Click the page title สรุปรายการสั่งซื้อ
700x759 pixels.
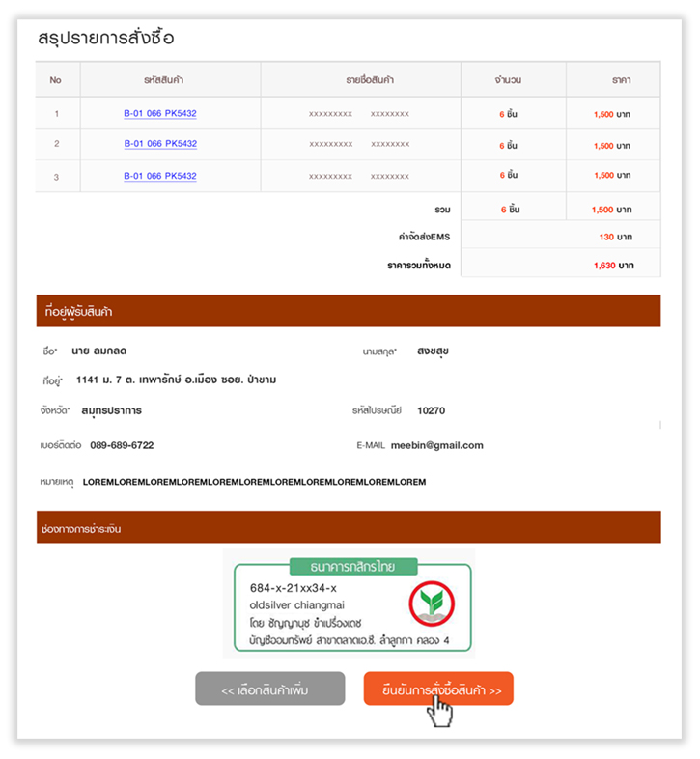tap(106, 38)
